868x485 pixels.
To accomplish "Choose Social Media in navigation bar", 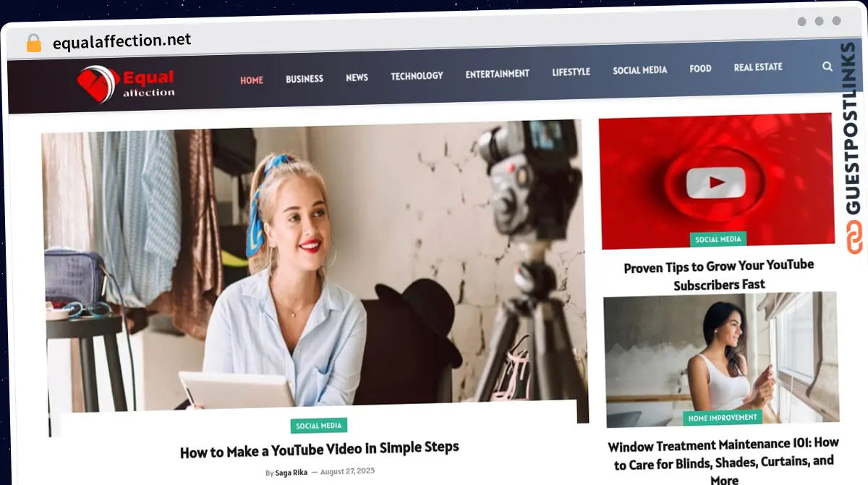I will tap(639, 70).
